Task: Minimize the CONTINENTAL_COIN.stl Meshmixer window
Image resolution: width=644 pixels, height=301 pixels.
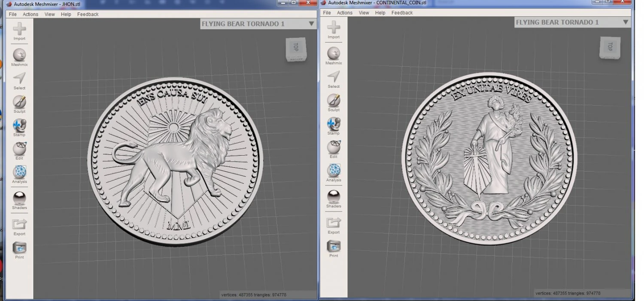Action: click(x=597, y=2)
